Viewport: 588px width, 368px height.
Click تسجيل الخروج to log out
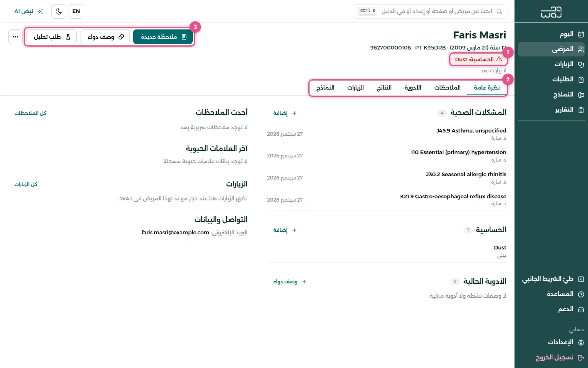click(551, 358)
